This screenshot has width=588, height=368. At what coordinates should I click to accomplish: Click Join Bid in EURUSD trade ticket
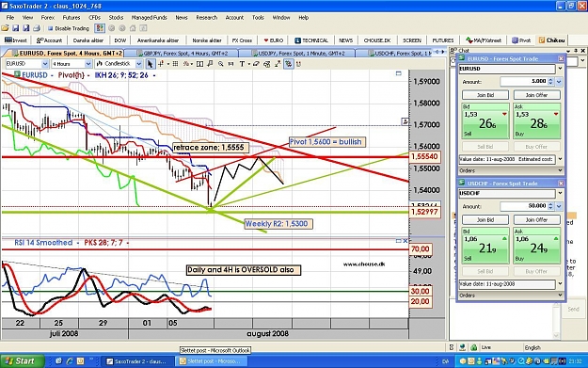[485, 95]
